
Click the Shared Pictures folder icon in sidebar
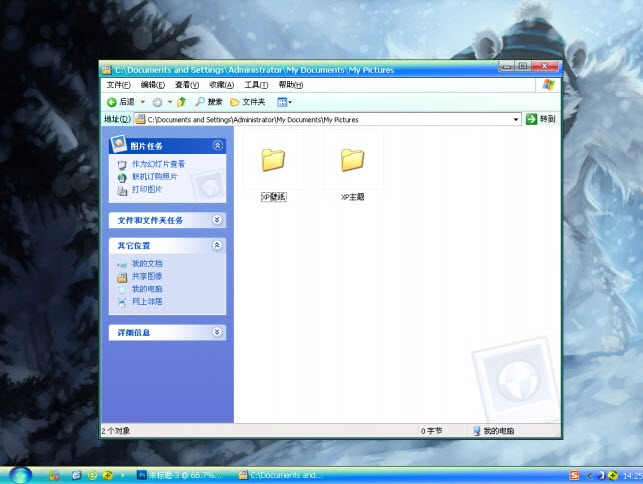[x=122, y=278]
